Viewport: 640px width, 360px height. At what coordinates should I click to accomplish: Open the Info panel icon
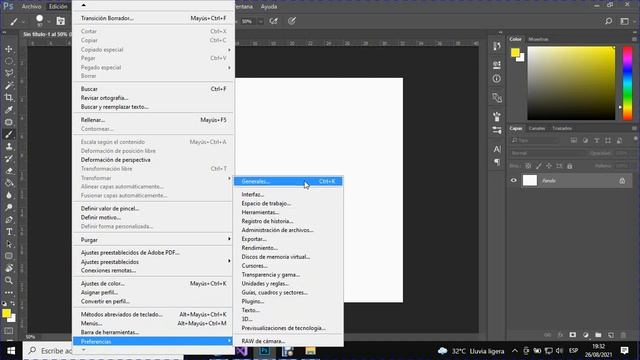pyautogui.click(x=497, y=79)
